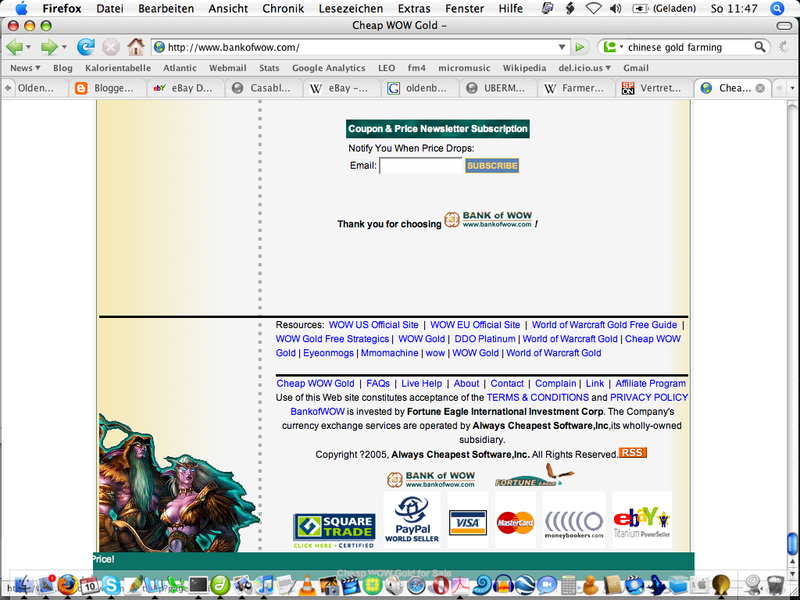Open Skype from the Dock
800x600 pixels.
tap(111, 585)
